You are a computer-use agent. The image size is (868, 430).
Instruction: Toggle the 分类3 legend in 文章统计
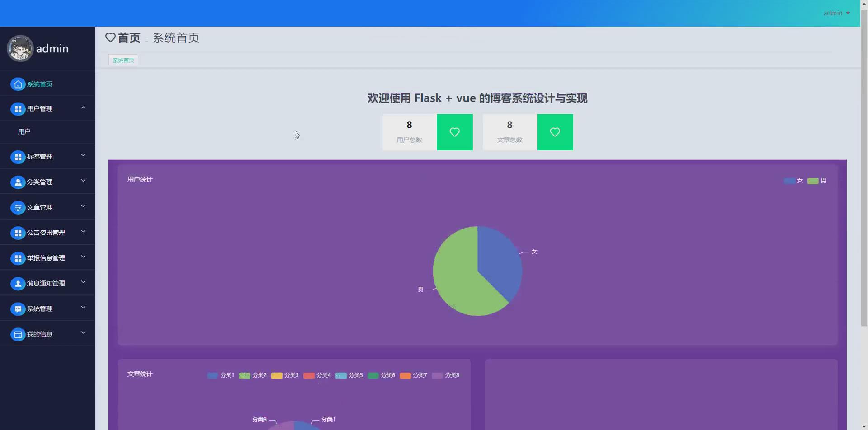click(x=285, y=375)
